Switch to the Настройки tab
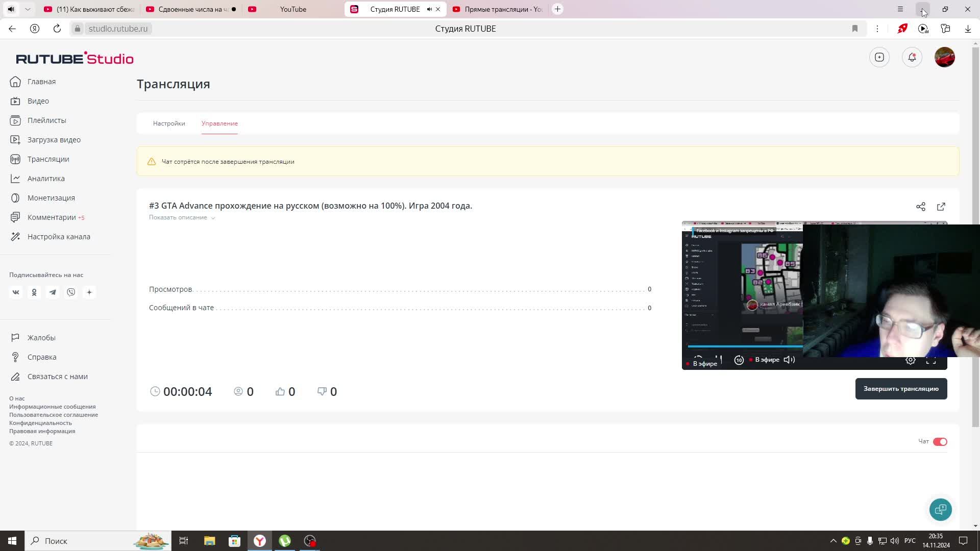Viewport: 980px width, 551px height. pos(169,123)
